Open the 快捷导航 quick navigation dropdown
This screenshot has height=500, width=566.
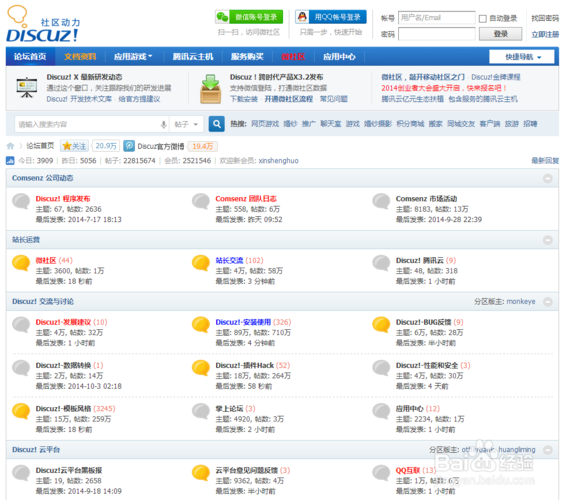coord(521,57)
